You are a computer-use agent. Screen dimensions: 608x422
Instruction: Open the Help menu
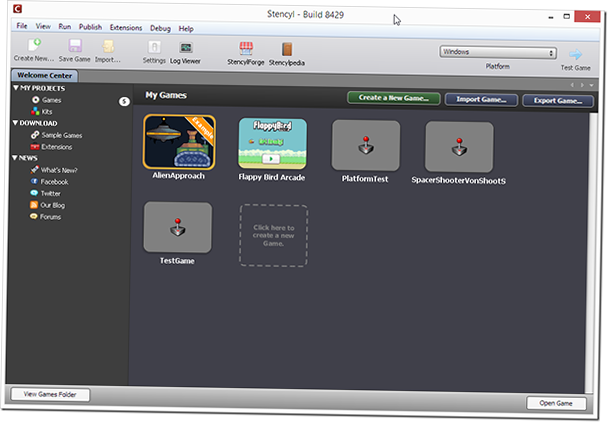point(186,28)
